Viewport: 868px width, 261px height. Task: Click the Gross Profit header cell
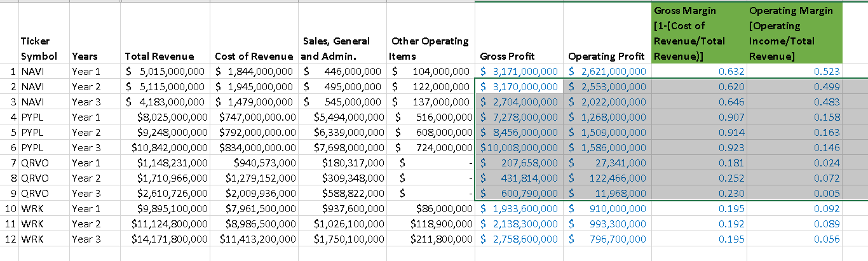coord(519,34)
